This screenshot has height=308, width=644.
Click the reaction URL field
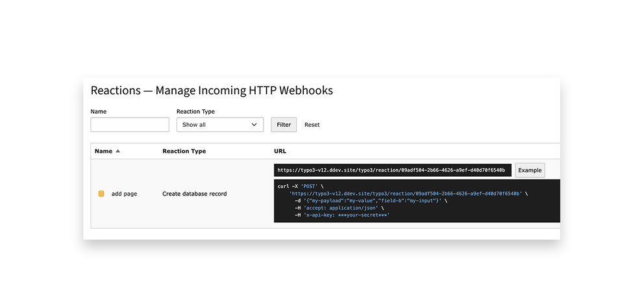[393, 170]
